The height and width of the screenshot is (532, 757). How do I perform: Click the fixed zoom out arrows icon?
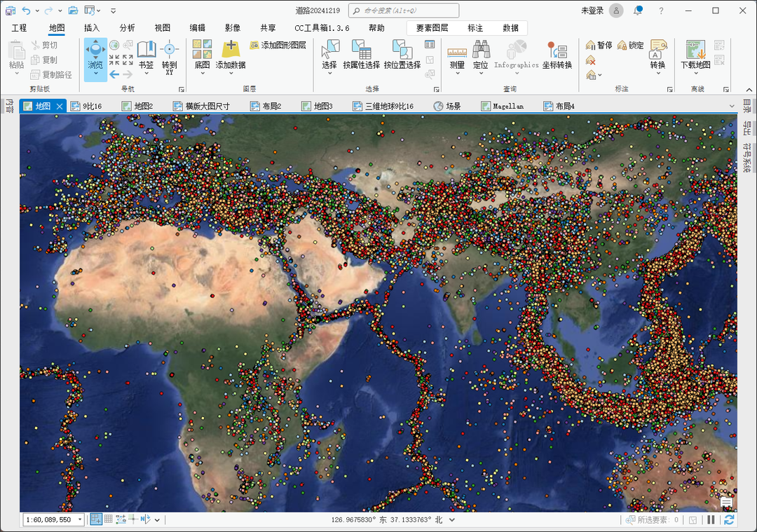[x=128, y=60]
